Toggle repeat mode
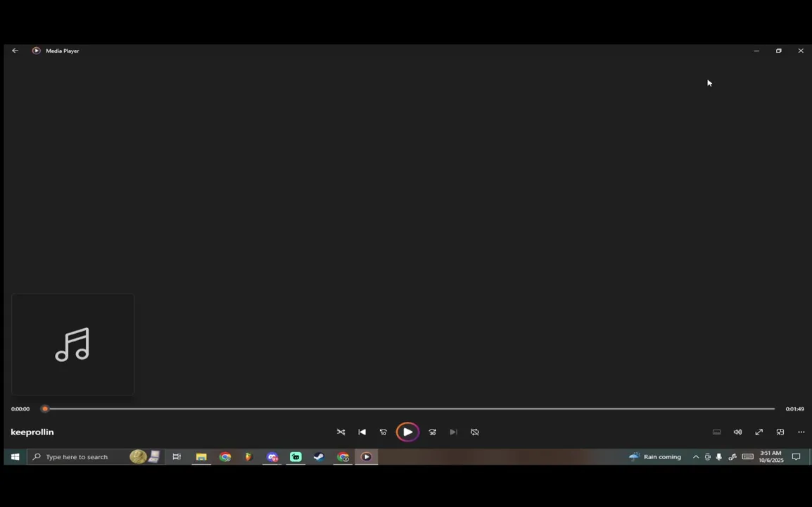The height and width of the screenshot is (507, 812). pyautogui.click(x=475, y=432)
